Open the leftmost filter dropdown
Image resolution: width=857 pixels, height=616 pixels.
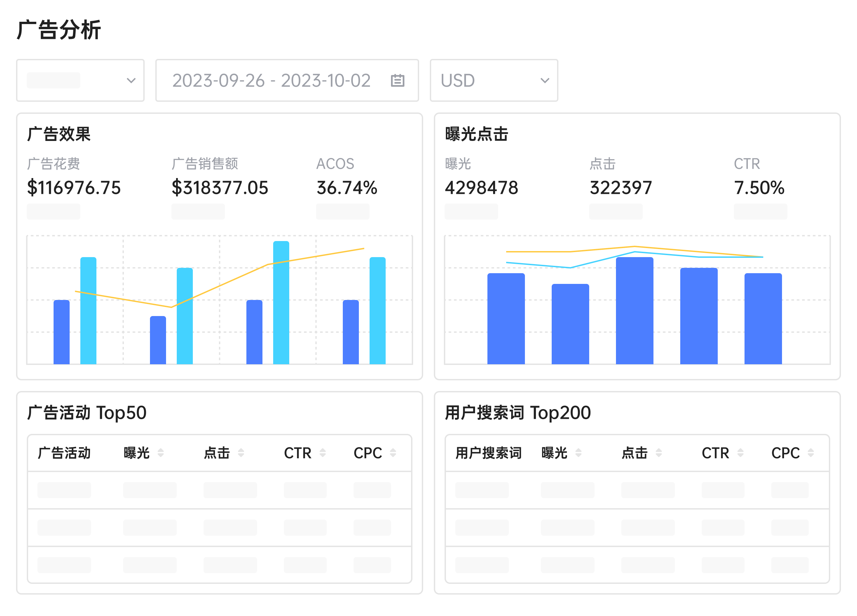(80, 80)
